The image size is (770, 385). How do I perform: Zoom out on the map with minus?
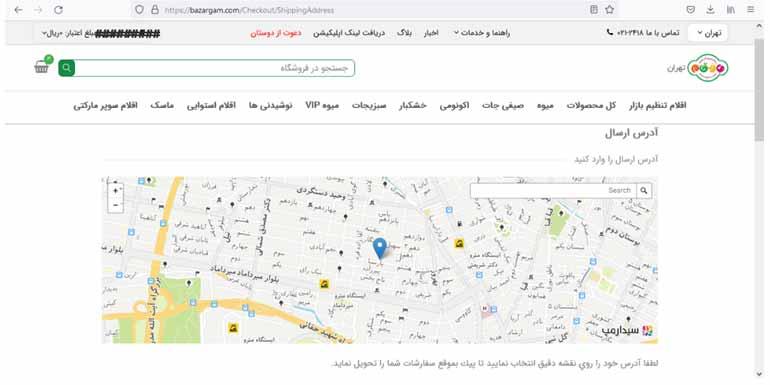(115, 204)
